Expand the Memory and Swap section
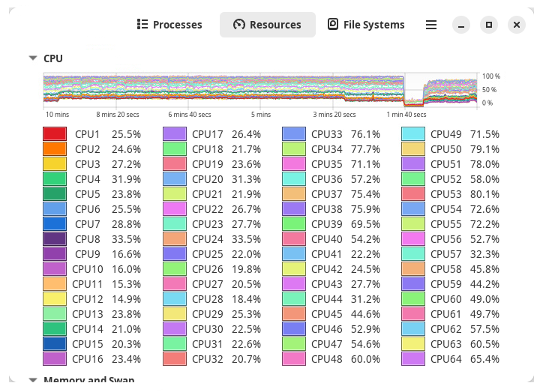Image resolution: width=543 pixels, height=392 pixels. [x=33, y=379]
